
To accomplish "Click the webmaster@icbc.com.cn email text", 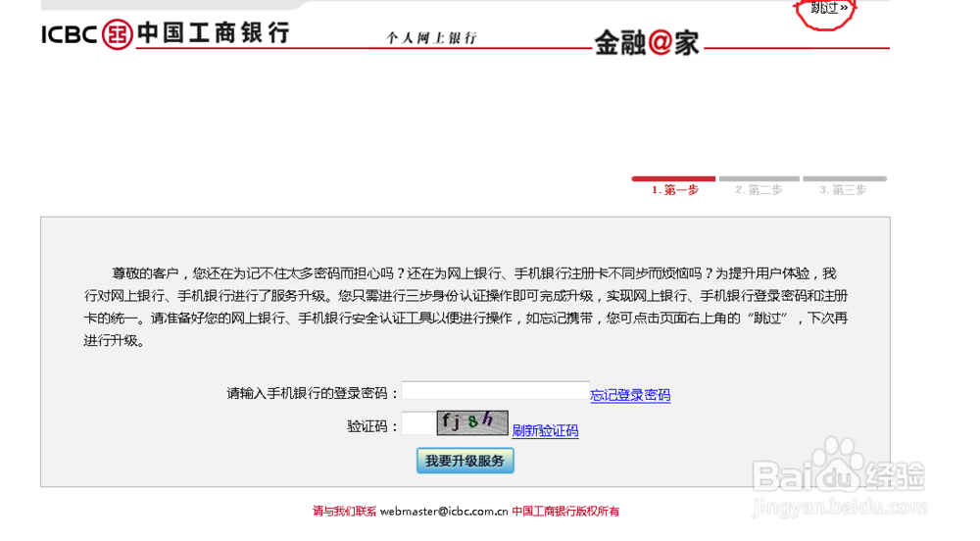I will click(444, 511).
